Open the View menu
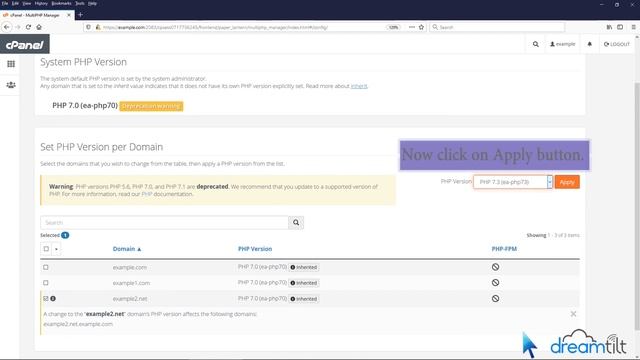This screenshot has width=640, height=360. (x=27, y=3)
